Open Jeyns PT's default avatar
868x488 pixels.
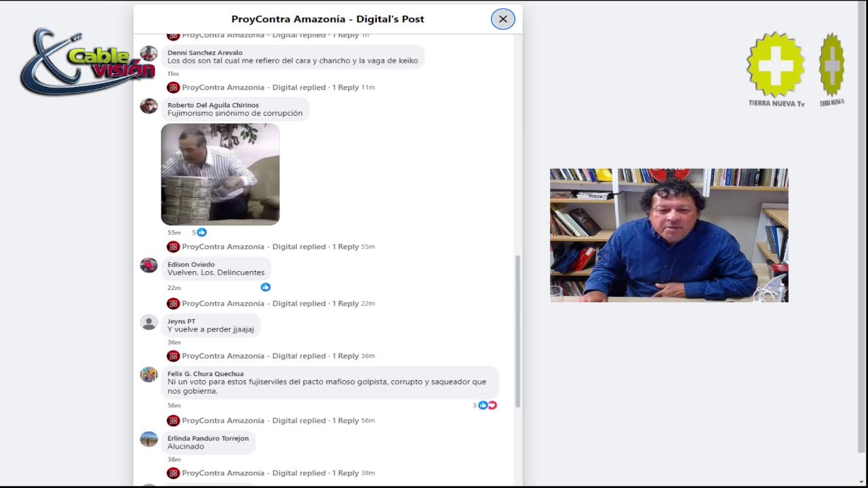click(149, 322)
